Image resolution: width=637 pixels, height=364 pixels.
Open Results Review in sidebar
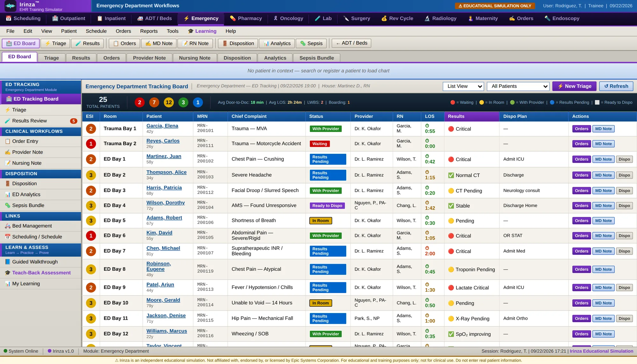(41, 121)
